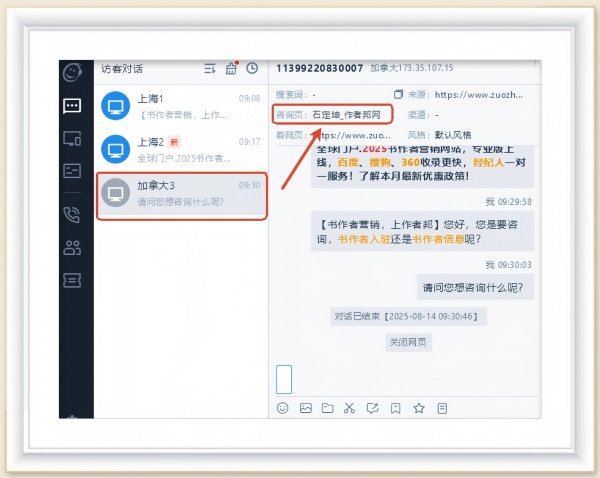Click the phone call icon in sidebar

tap(72, 213)
